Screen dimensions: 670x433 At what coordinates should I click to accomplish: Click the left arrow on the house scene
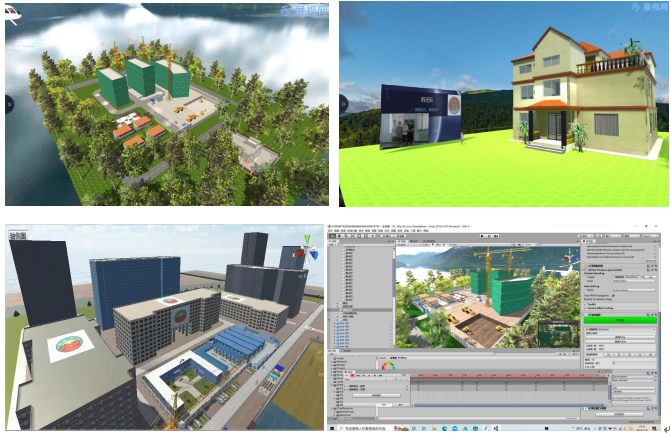click(x=343, y=102)
